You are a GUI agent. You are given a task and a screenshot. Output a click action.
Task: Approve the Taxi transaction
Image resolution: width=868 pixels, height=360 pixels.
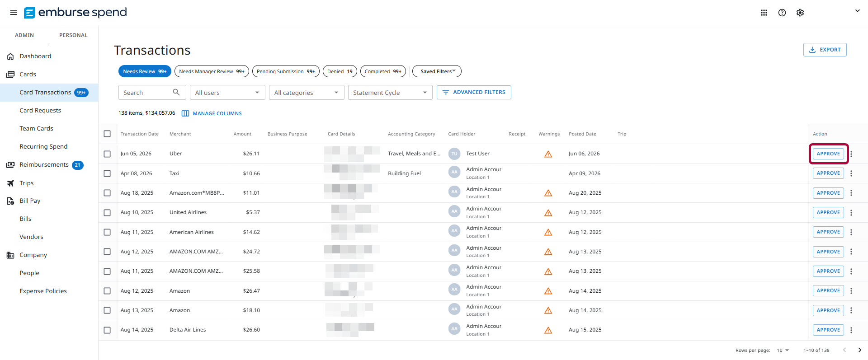(828, 173)
